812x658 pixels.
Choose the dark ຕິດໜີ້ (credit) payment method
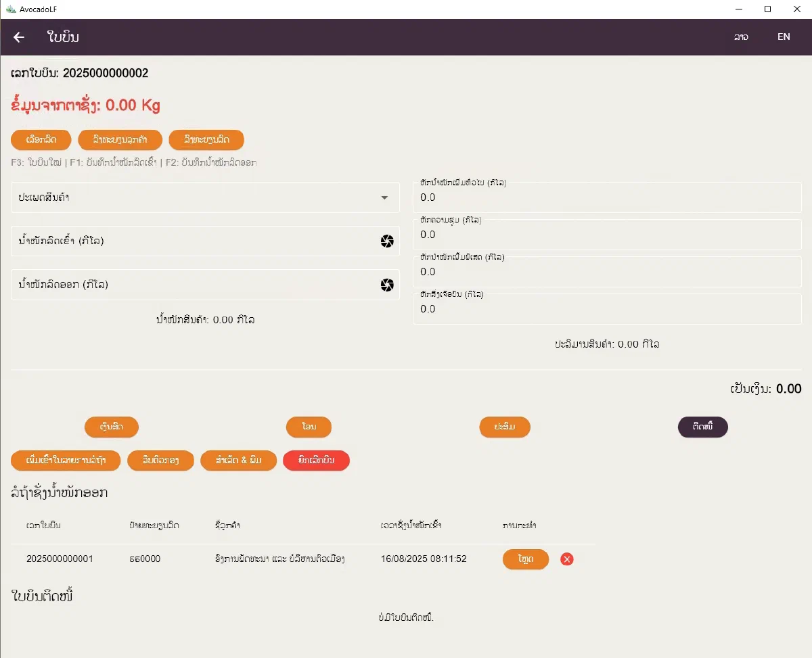pos(703,427)
